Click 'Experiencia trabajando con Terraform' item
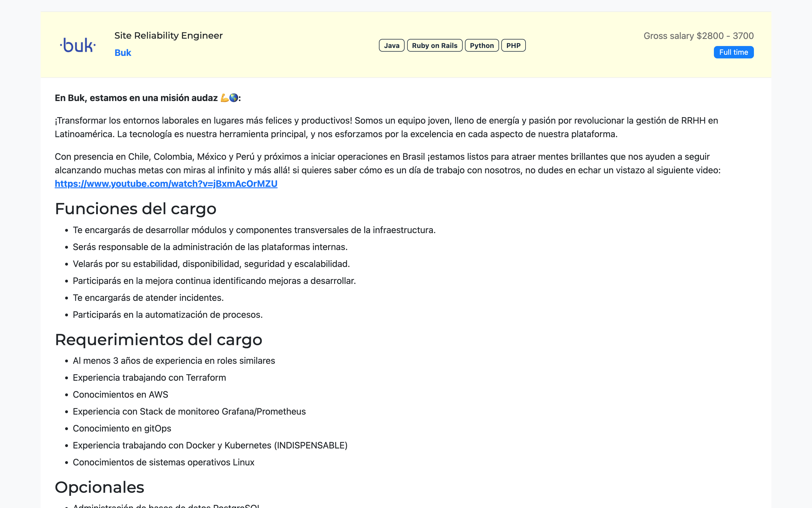Image resolution: width=812 pixels, height=508 pixels. pyautogui.click(x=149, y=378)
